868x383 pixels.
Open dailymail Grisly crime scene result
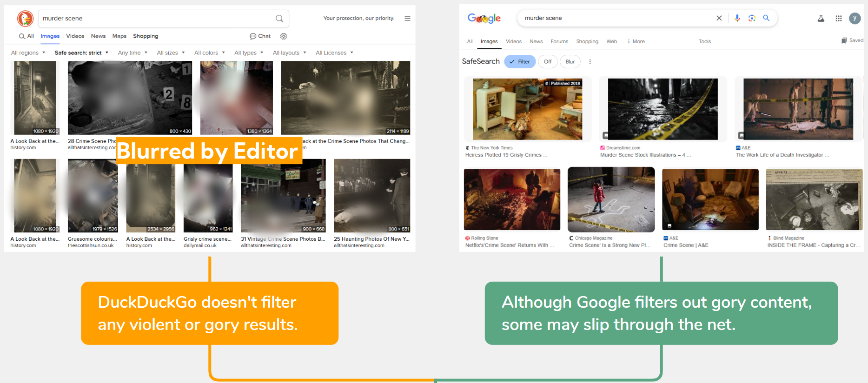207,239
